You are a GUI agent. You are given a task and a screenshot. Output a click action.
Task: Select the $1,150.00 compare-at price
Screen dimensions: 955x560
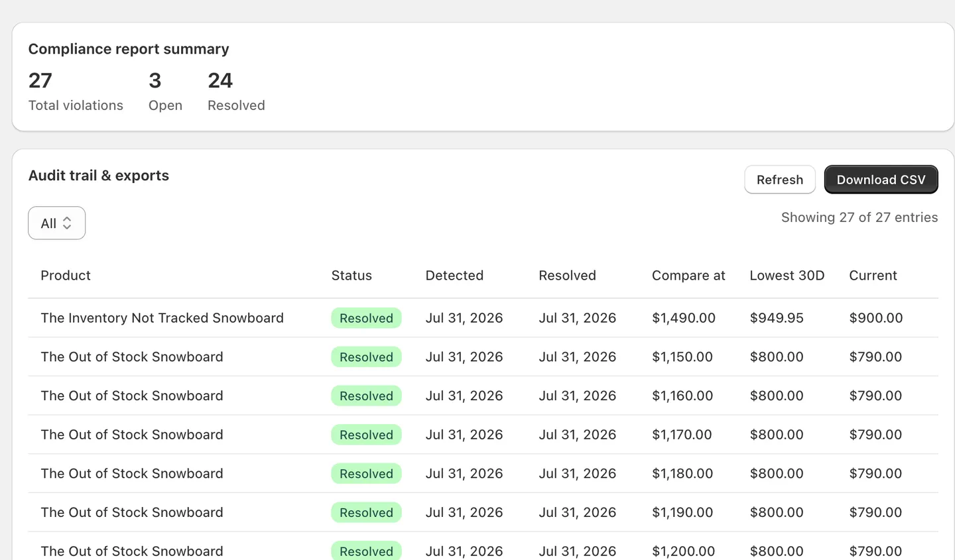(x=682, y=357)
